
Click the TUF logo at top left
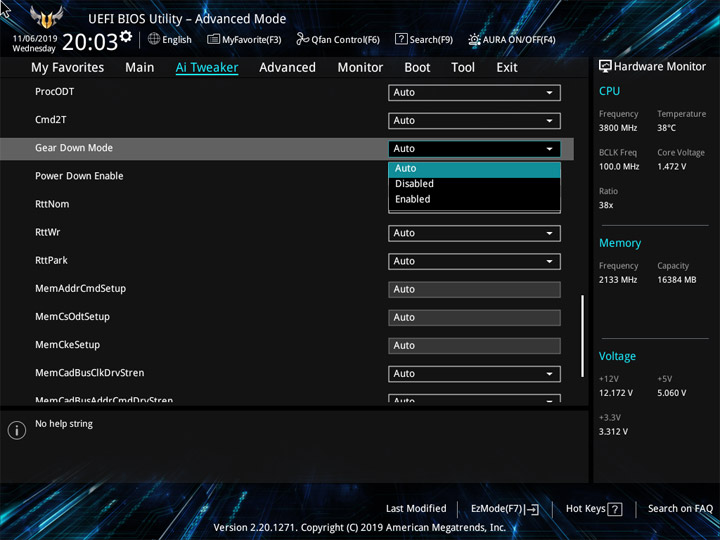pyautogui.click(x=46, y=17)
